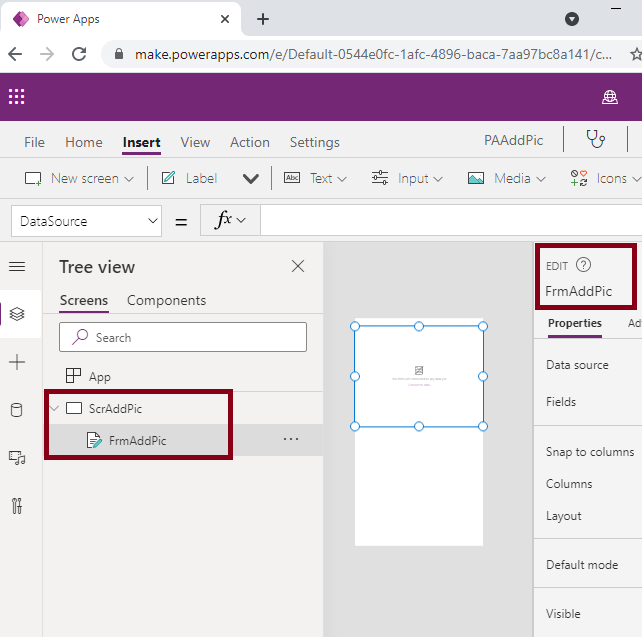Click the browser profile dropdown circle icon

pos(572,19)
